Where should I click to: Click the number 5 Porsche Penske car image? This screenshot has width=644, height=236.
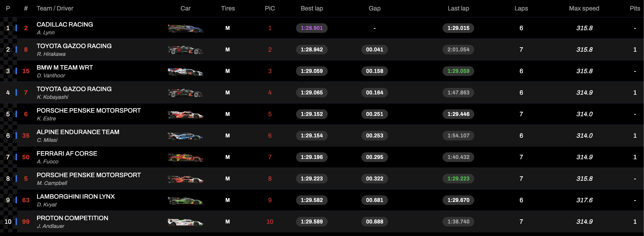coord(185,179)
